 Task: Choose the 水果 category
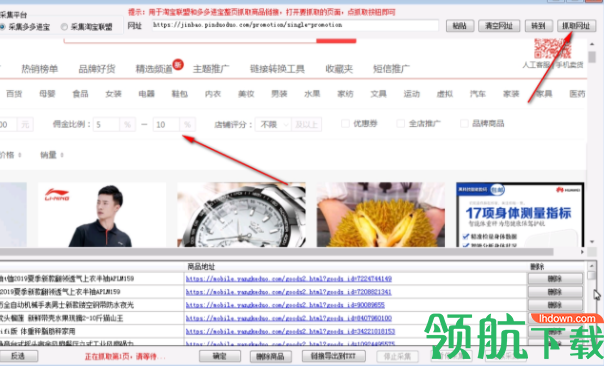pyautogui.click(x=312, y=94)
